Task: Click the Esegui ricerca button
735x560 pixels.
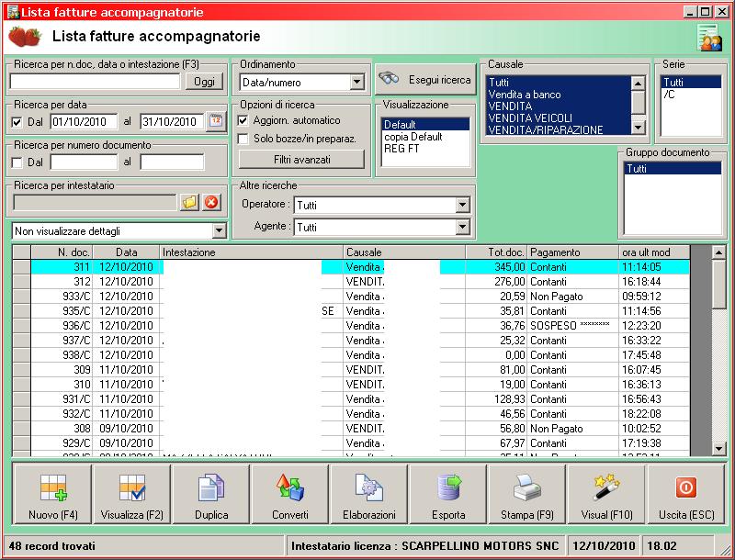Action: (x=425, y=80)
